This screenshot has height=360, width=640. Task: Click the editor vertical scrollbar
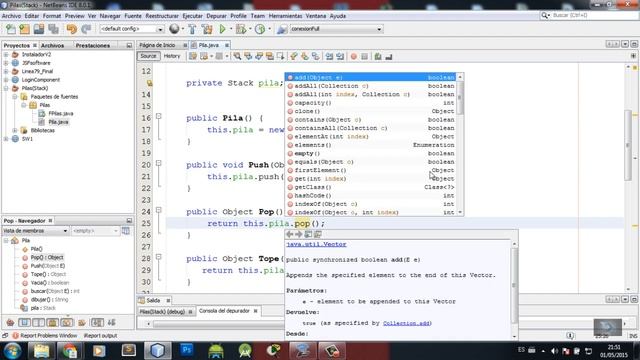click(x=629, y=178)
